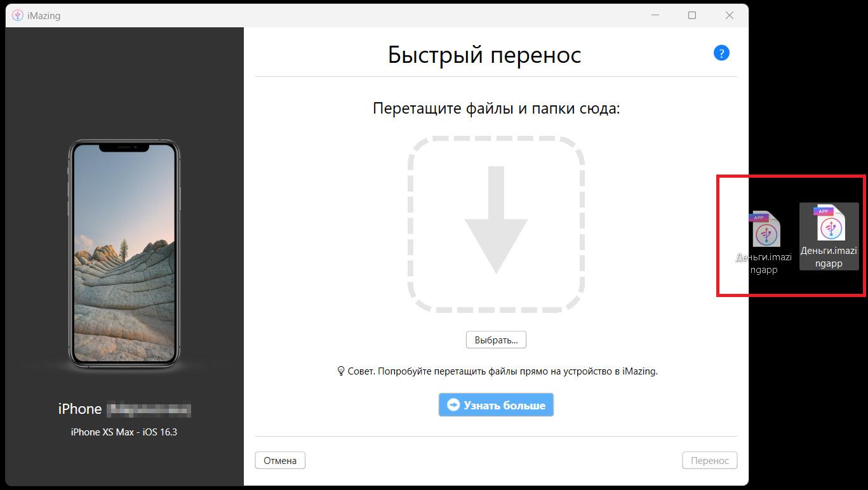Click the iPhone name label under the phone
The height and width of the screenshot is (490, 868).
coord(124,409)
